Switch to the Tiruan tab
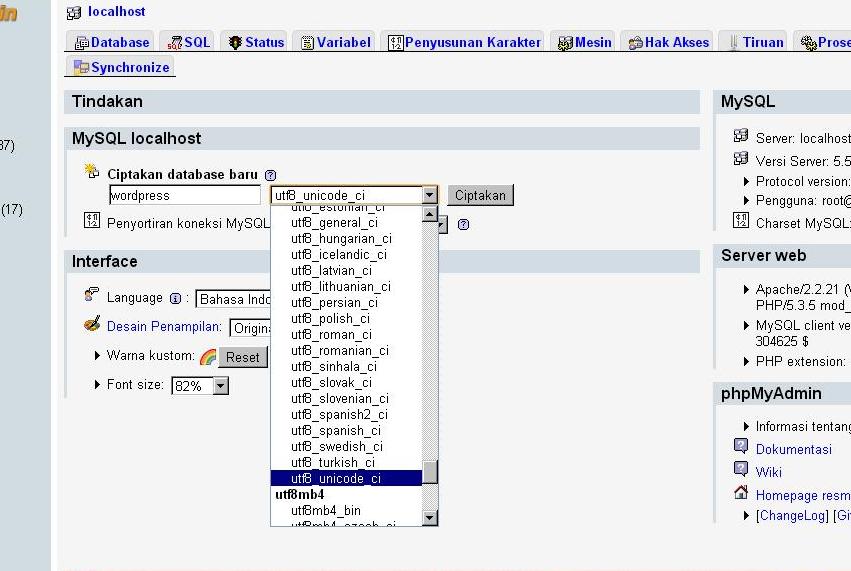Screen dimensions: 851x571 pyautogui.click(x=755, y=42)
